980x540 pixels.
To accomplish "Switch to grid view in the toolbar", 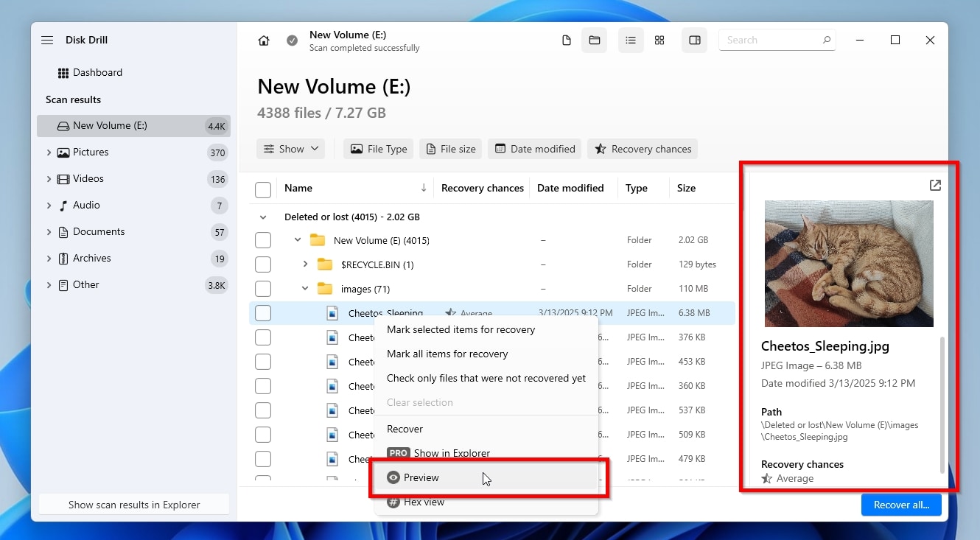I will tap(659, 41).
